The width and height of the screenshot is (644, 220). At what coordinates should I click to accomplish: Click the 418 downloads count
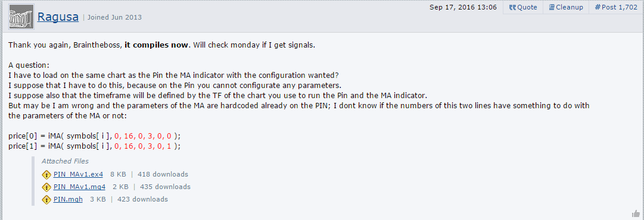point(163,174)
